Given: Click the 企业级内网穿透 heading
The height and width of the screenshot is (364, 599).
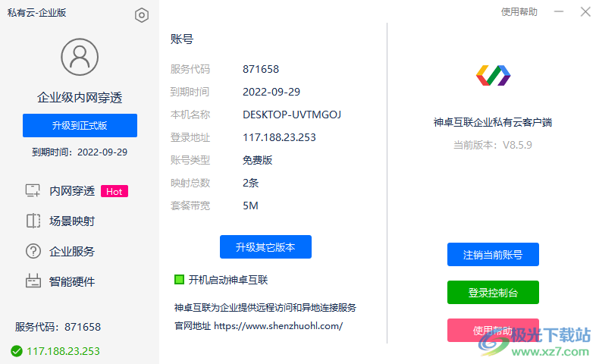Looking at the screenshot, I should 80,97.
